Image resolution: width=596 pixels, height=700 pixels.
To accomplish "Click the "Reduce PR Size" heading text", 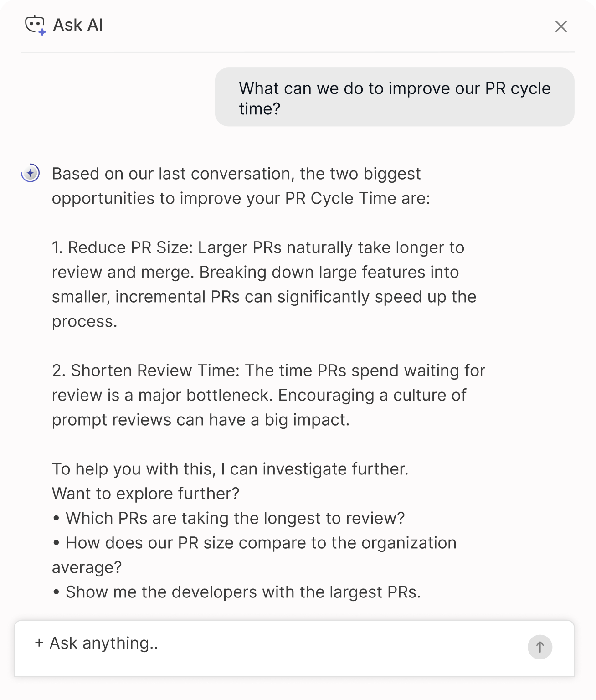I will [x=131, y=247].
